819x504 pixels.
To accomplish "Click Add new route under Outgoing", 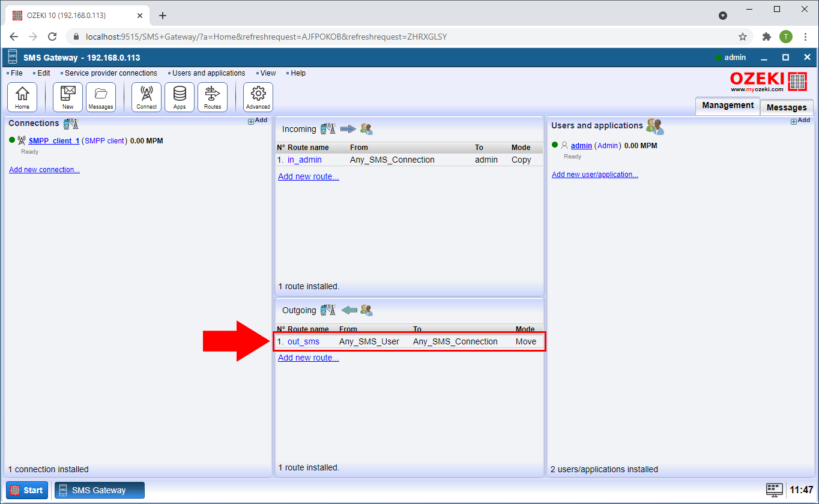I will coord(309,358).
